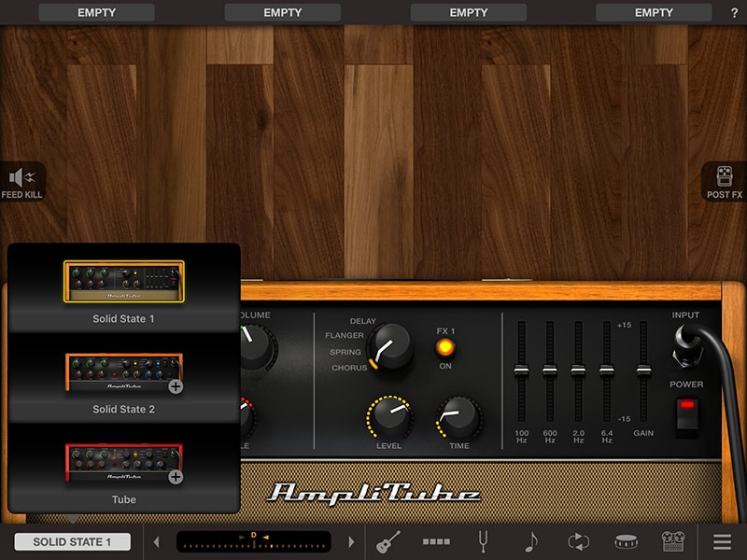Open the tuning fork tuner
747x560 pixels.
(x=483, y=542)
